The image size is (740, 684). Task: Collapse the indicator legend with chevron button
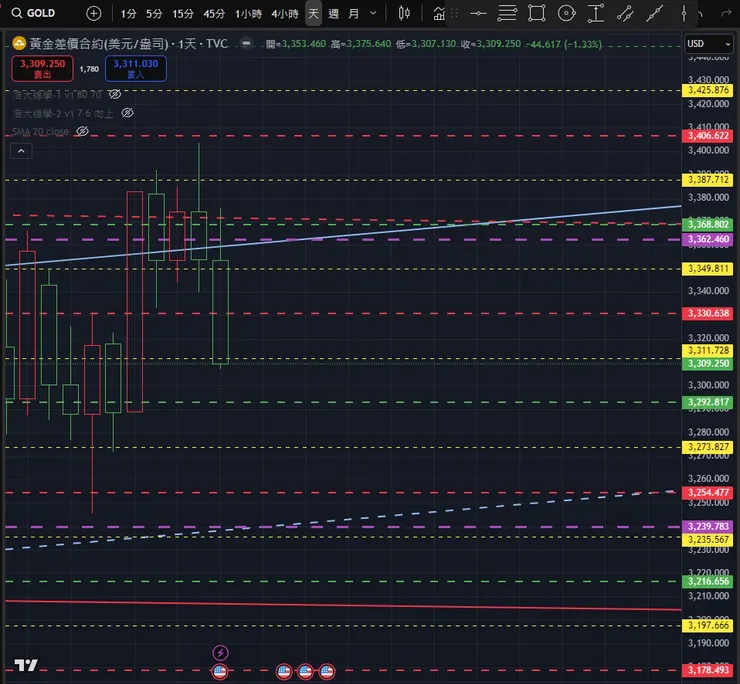[x=21, y=151]
